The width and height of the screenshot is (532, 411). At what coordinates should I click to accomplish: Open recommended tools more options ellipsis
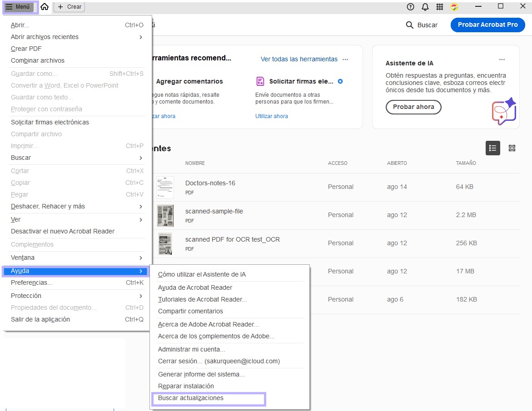[x=345, y=59]
